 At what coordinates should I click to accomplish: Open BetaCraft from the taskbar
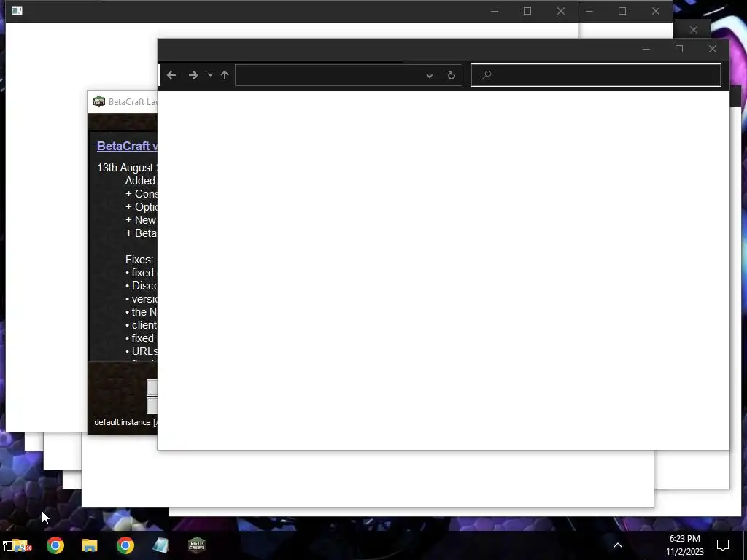(x=196, y=545)
